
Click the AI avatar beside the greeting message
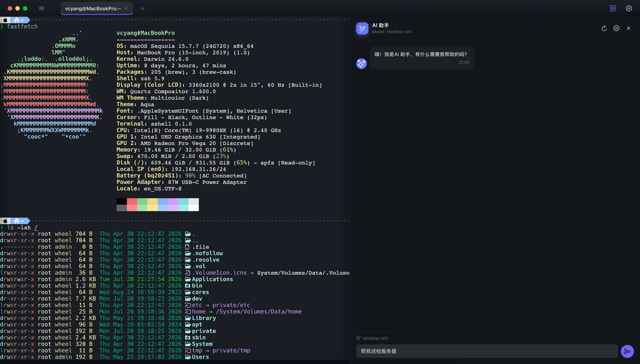click(x=361, y=63)
